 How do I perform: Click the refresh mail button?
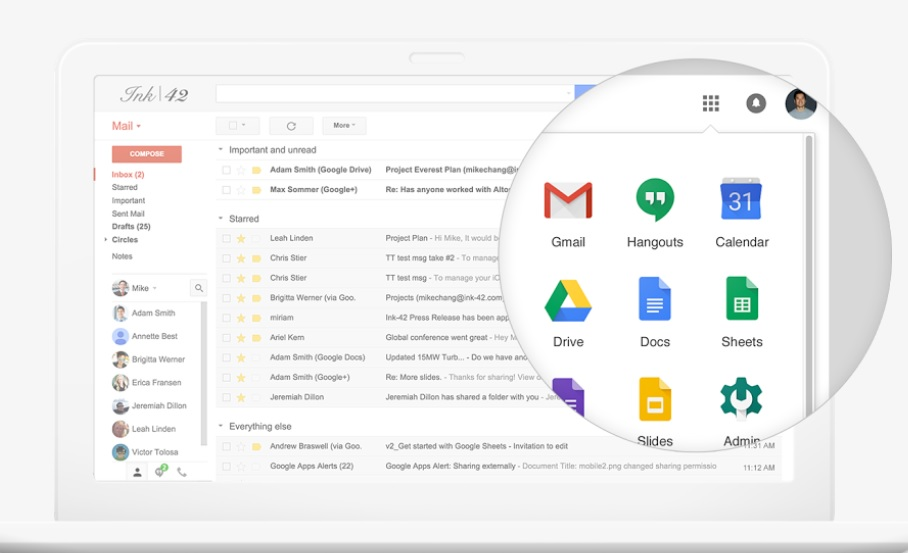[x=291, y=126]
